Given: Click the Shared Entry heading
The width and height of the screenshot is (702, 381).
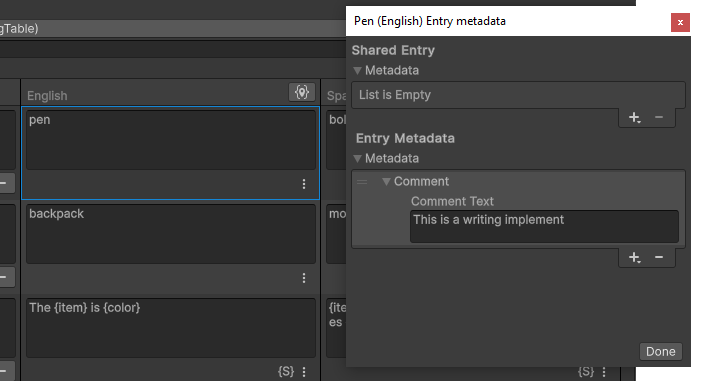Looking at the screenshot, I should [x=393, y=50].
